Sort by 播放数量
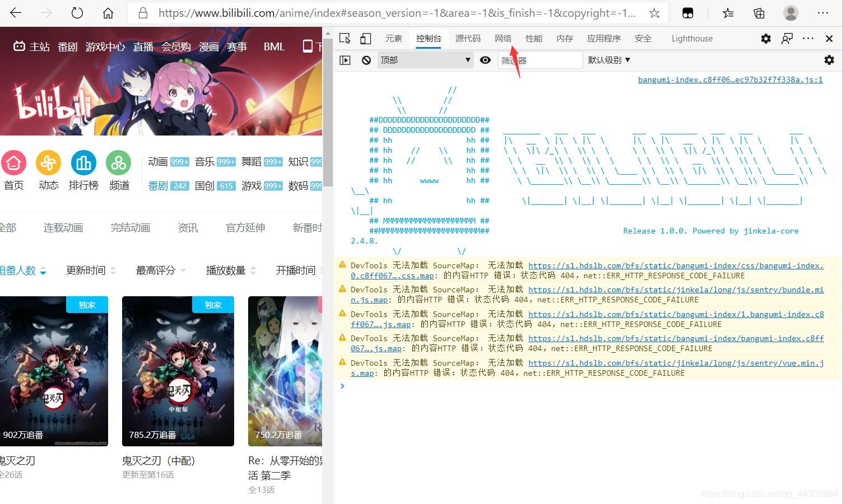Screen dimensions: 843x504 [231, 270]
